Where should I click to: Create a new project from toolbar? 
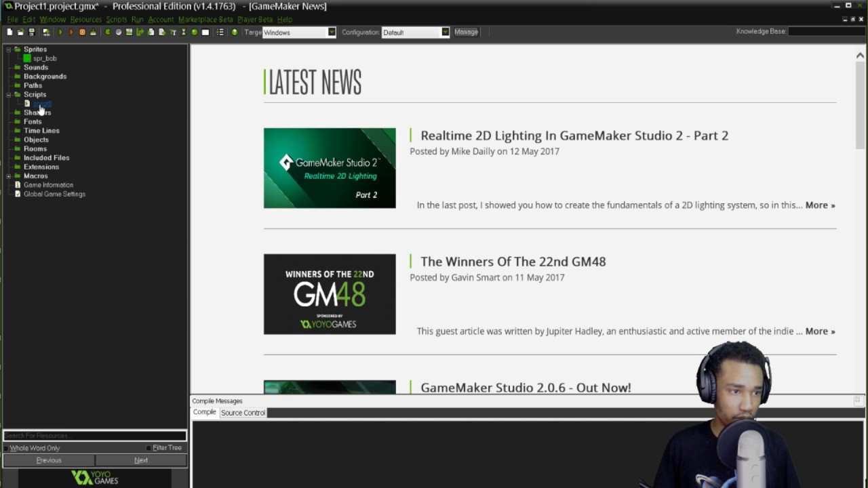(x=9, y=32)
